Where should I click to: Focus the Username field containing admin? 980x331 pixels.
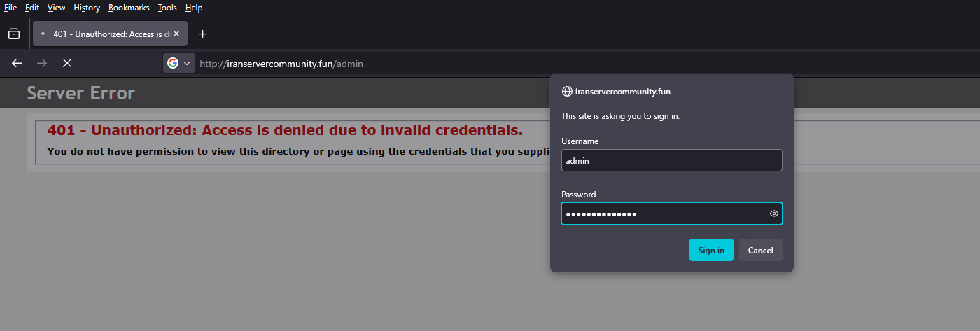[671, 160]
